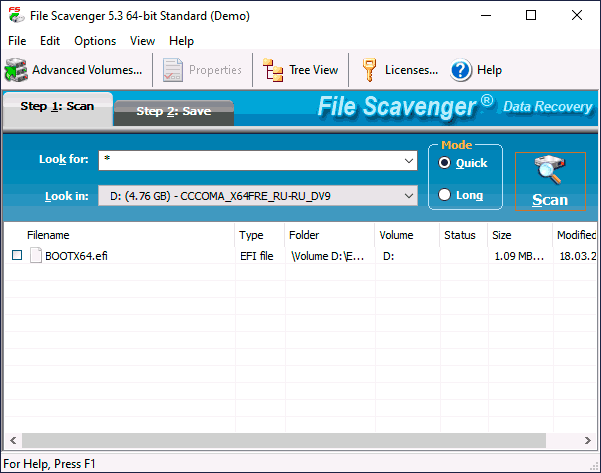Check the BOOTX64.efi checkbox
Image resolution: width=601 pixels, height=473 pixels.
pos(17,255)
